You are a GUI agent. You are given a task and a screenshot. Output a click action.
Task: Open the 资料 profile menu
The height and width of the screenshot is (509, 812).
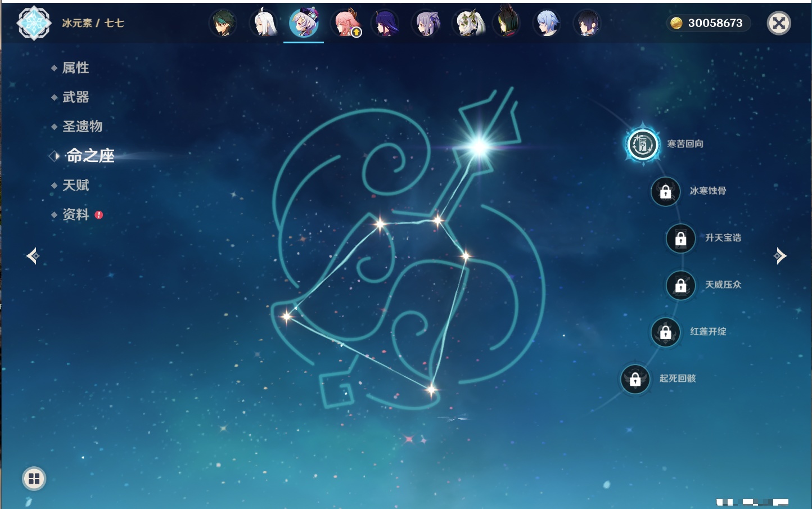pos(75,214)
